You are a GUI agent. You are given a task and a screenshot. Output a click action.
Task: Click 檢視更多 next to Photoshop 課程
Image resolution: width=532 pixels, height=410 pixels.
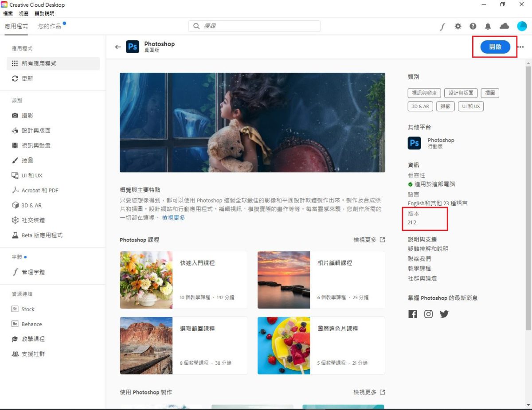pyautogui.click(x=364, y=239)
